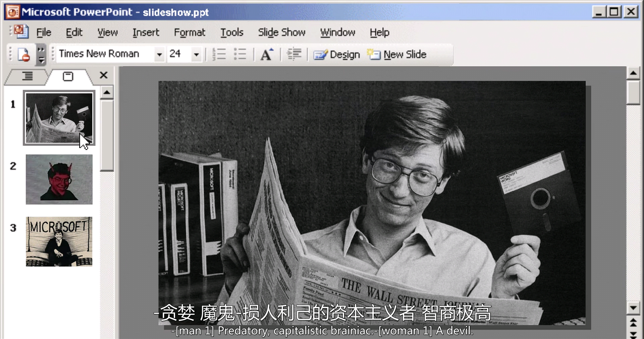This screenshot has height=339, width=644.
Task: Open the Design pane
Action: pyautogui.click(x=336, y=54)
